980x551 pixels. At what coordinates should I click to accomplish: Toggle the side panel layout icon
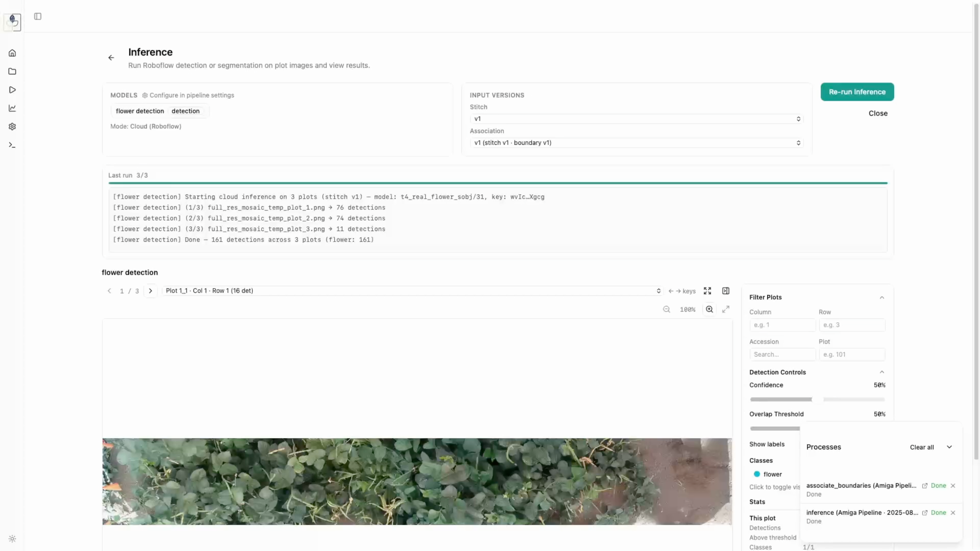click(x=726, y=291)
